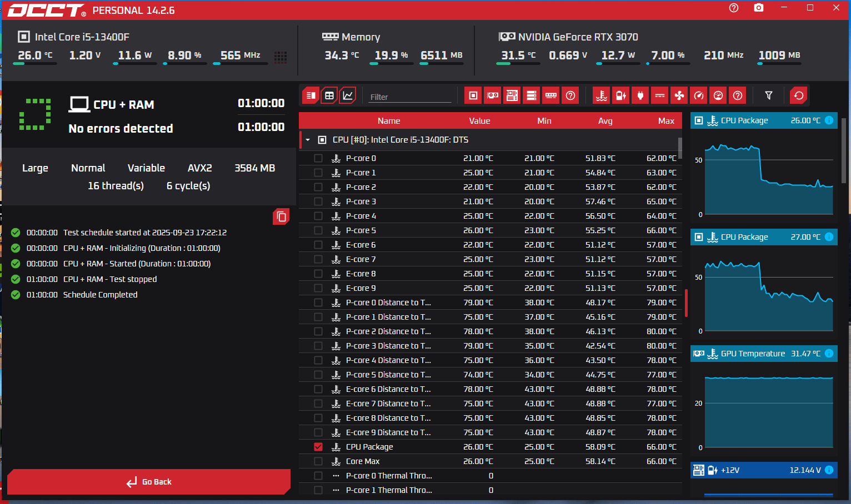Click the '3584 MB' memory setting text
The width and height of the screenshot is (851, 504).
click(x=255, y=168)
